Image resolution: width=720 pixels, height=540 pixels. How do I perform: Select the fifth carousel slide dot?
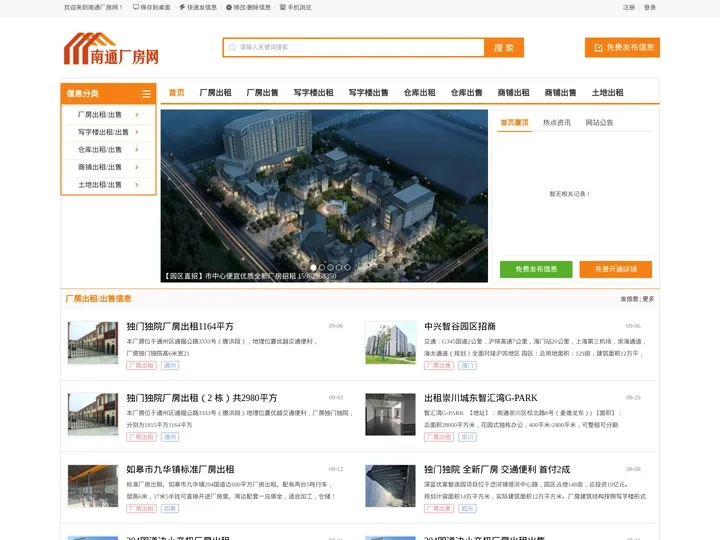(347, 267)
